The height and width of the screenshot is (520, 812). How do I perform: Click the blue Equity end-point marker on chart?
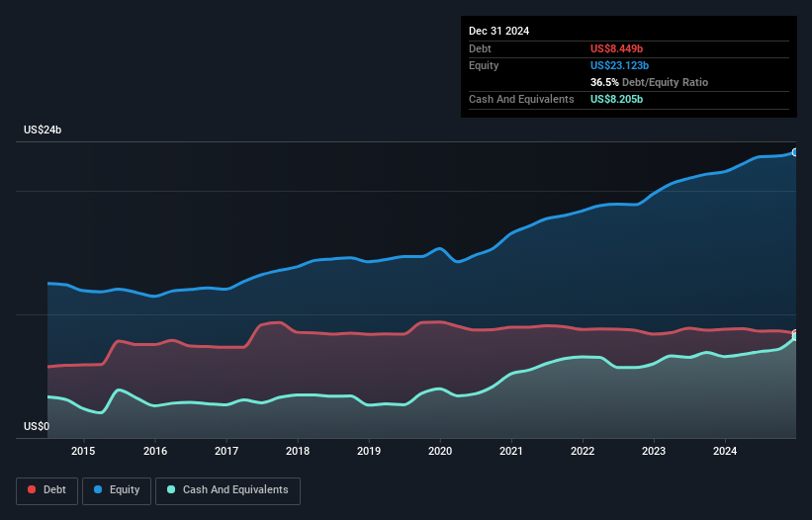795,152
